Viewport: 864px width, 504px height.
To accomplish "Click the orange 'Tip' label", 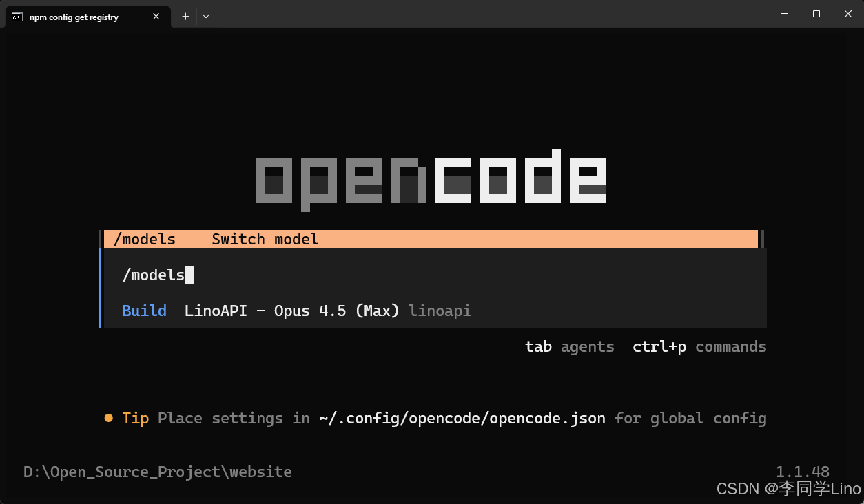I will (136, 418).
